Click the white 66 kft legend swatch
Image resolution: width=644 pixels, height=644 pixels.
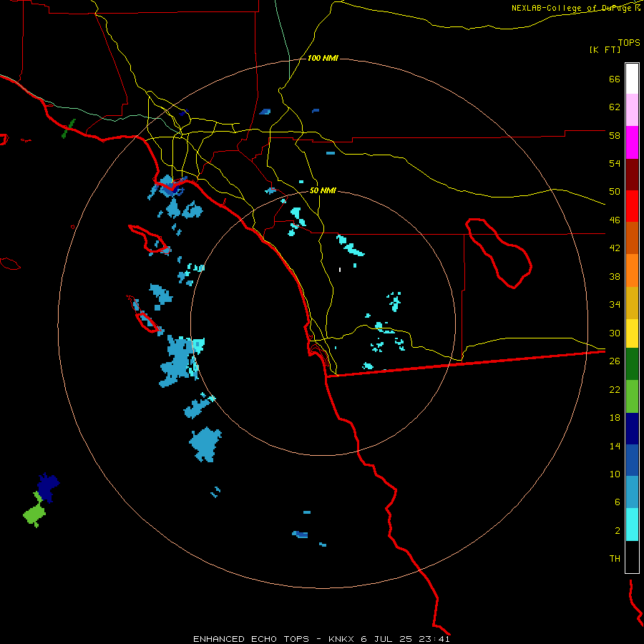632,79
